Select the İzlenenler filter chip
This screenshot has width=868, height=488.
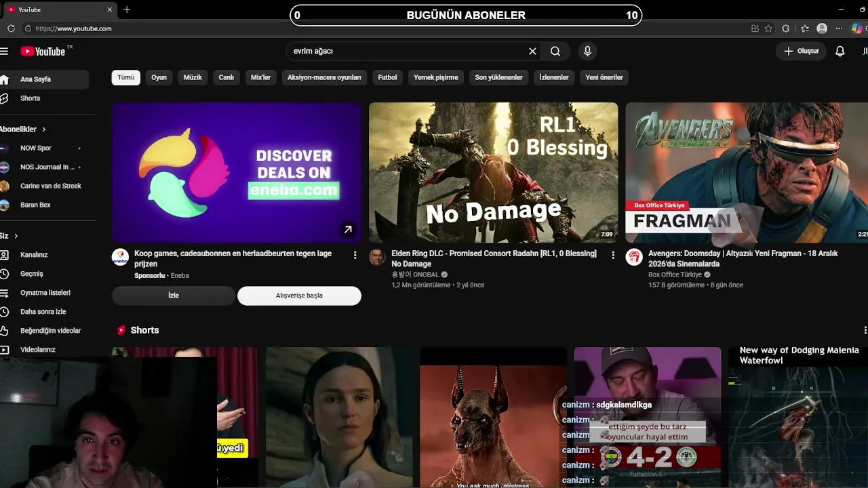[554, 77]
